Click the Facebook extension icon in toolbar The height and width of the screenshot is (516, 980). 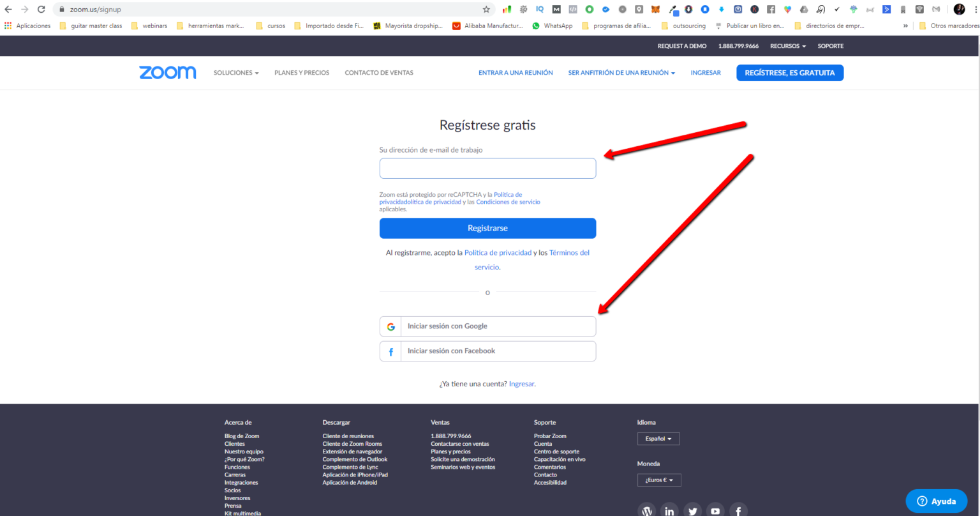point(771,10)
